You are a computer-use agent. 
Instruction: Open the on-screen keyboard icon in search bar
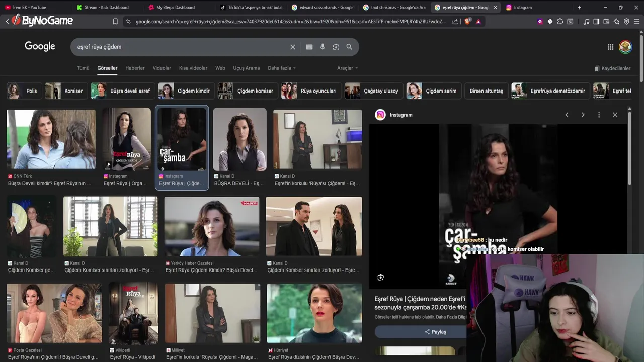309,47
